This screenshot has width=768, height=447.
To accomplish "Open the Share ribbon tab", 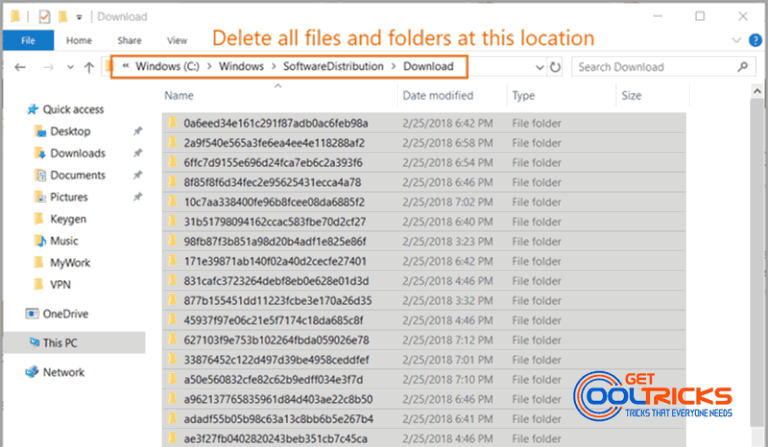I will pos(129,40).
